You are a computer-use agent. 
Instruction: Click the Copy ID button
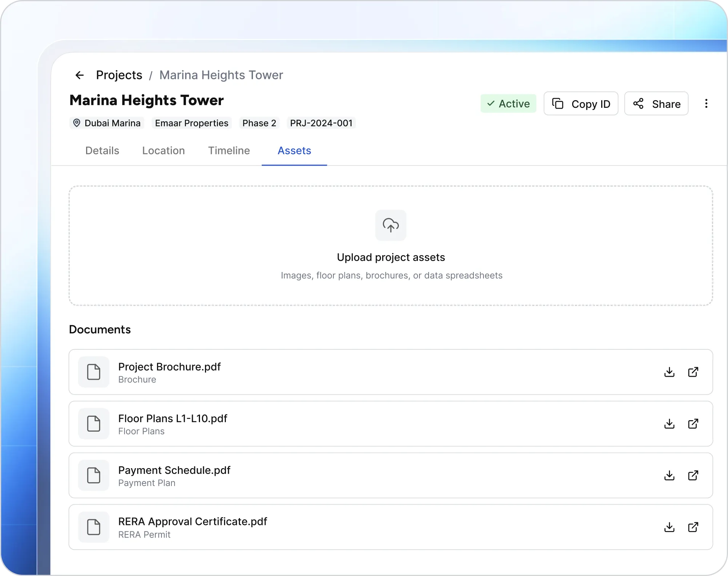581,104
